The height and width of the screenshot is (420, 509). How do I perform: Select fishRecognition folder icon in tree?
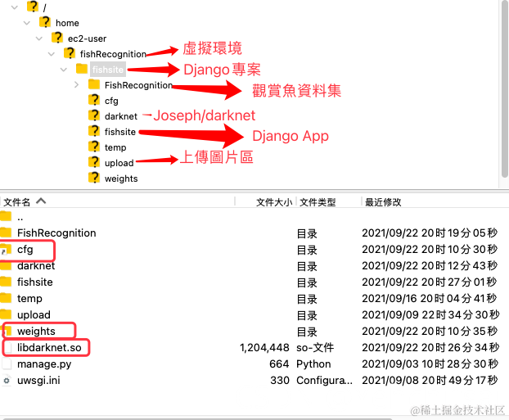point(70,53)
